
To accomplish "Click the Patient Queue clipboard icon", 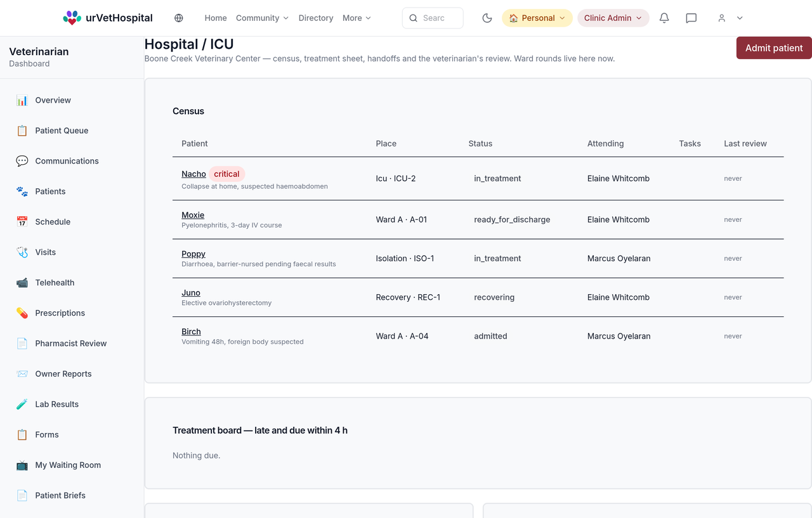I will (x=22, y=131).
